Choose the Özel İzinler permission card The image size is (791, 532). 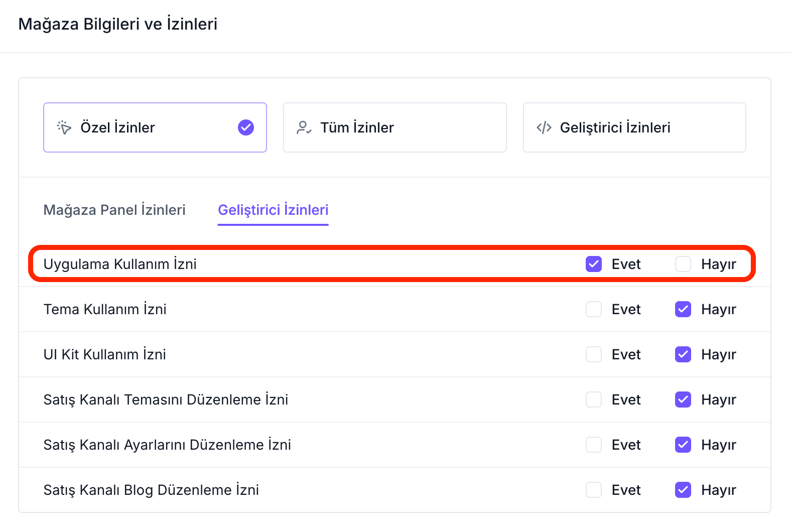point(155,127)
